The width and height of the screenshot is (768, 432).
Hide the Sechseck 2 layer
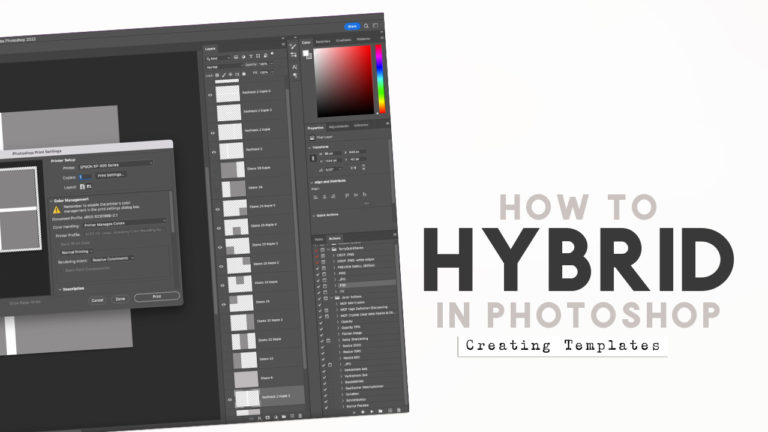pyautogui.click(x=214, y=152)
